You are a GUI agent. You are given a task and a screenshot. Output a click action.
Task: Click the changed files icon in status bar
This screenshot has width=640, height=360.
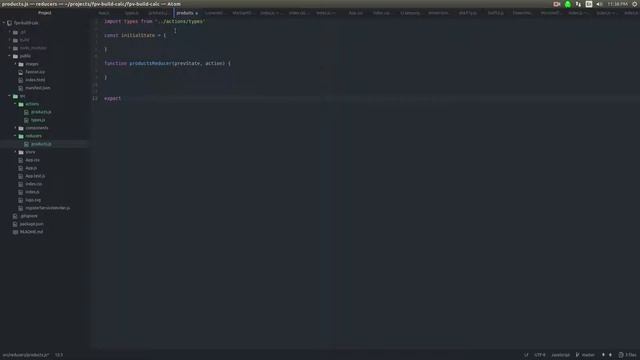click(621, 355)
